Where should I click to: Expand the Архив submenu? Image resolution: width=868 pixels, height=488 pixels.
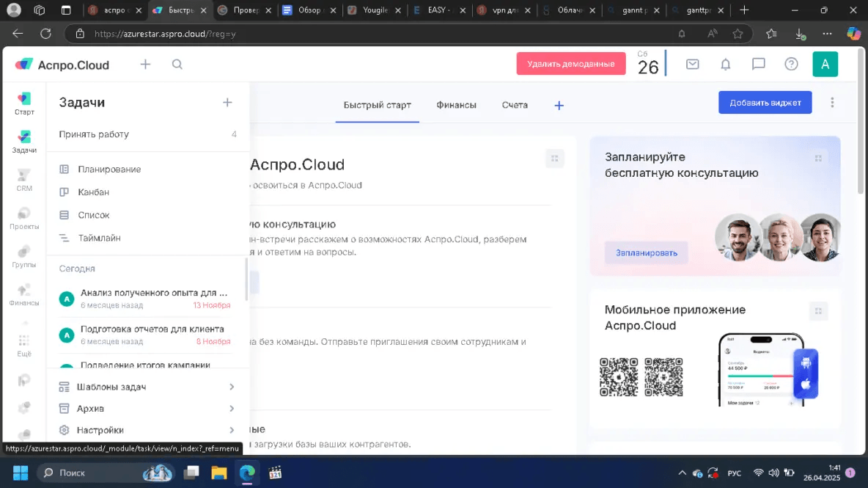(x=147, y=408)
